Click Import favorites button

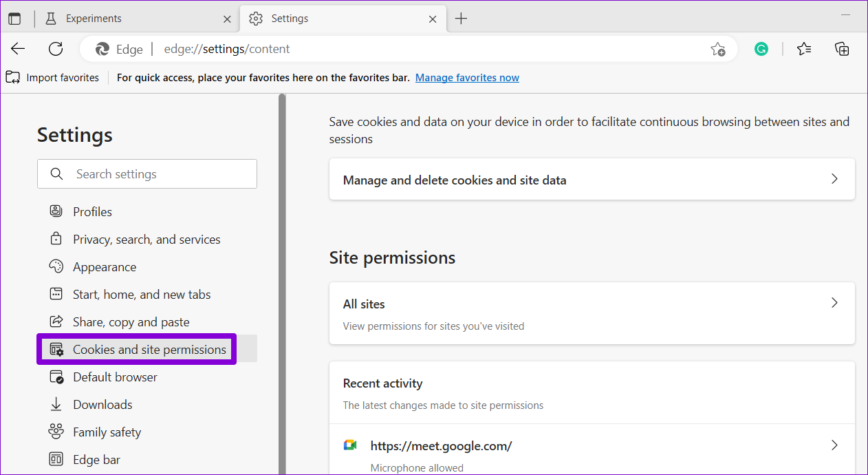[x=52, y=78]
